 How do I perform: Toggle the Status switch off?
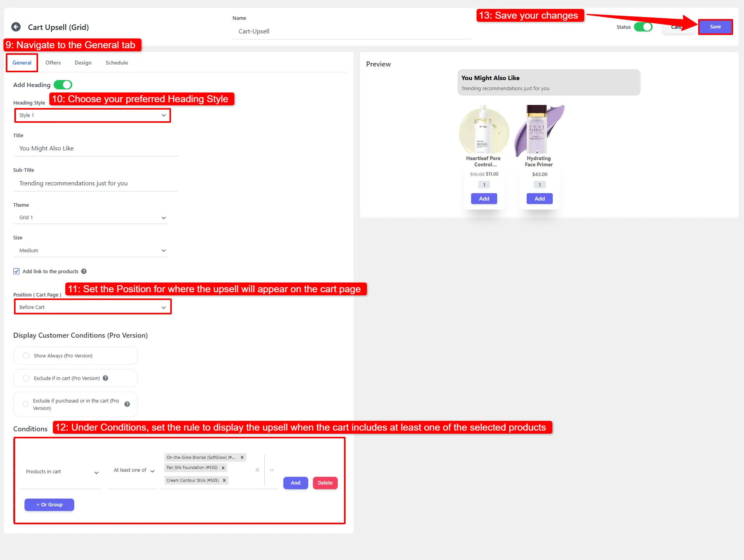pyautogui.click(x=643, y=27)
